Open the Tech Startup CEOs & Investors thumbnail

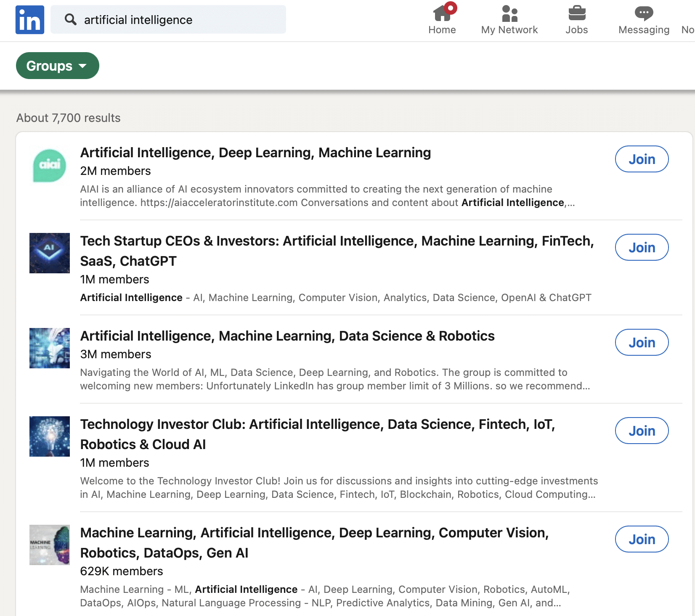(50, 253)
